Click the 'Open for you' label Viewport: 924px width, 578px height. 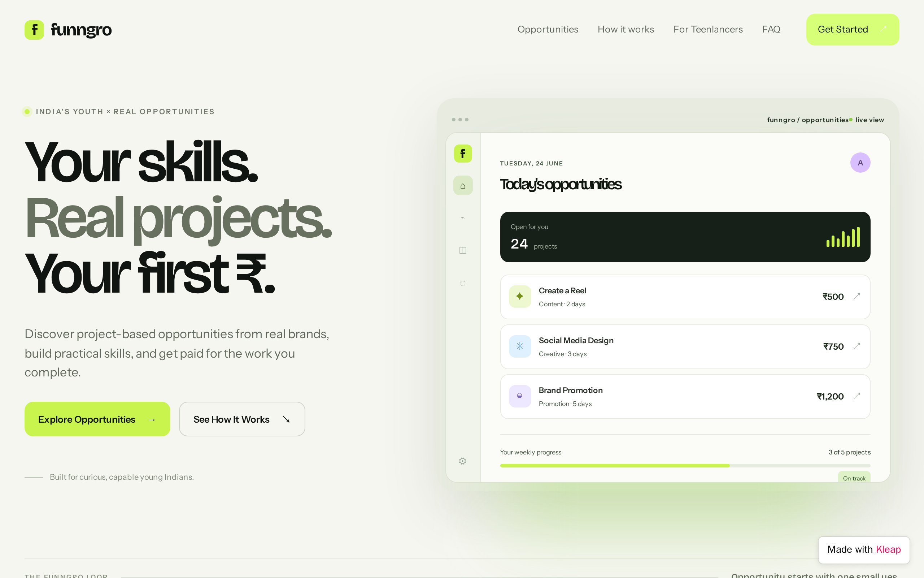(529, 227)
